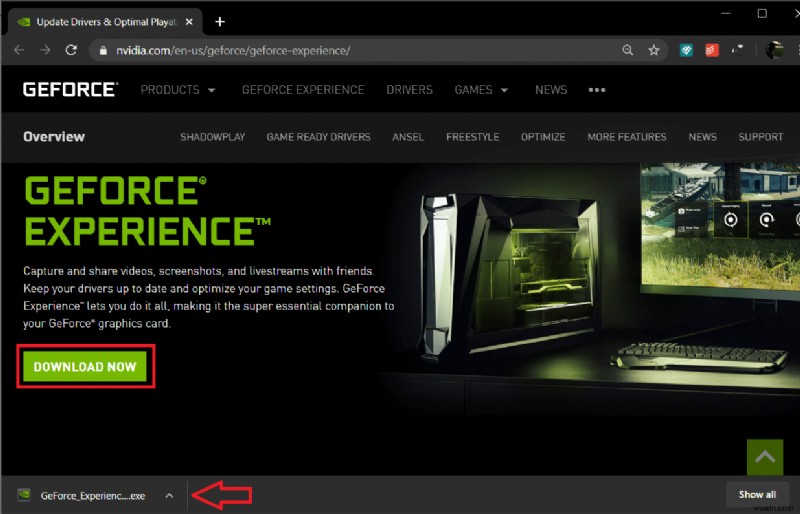This screenshot has width=800, height=514.
Task: Select the FREESTYLE sub-navigation tab
Action: pyautogui.click(x=472, y=137)
